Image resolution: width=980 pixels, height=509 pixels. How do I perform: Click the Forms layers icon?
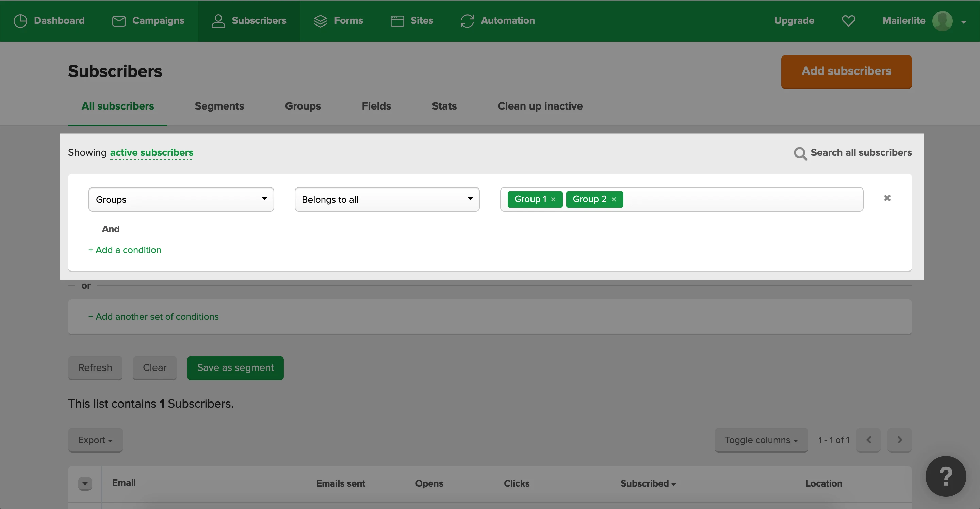320,21
